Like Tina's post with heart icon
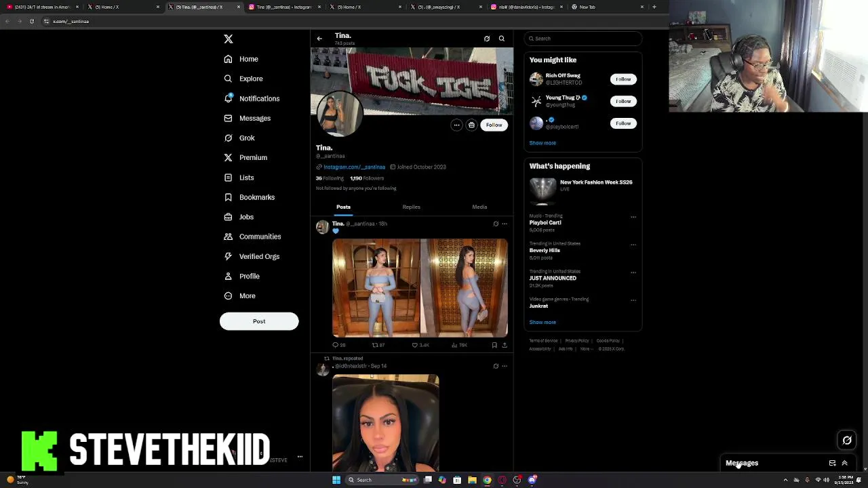The image size is (868, 488). pyautogui.click(x=415, y=345)
